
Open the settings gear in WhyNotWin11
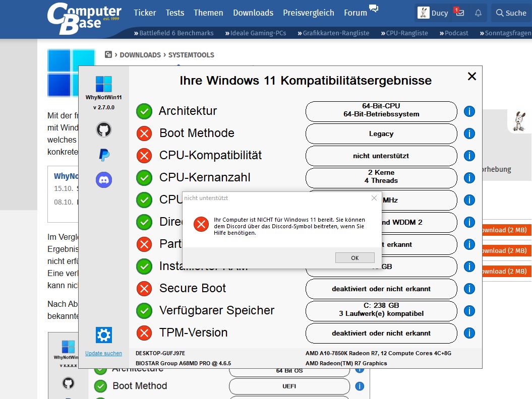coord(104,335)
